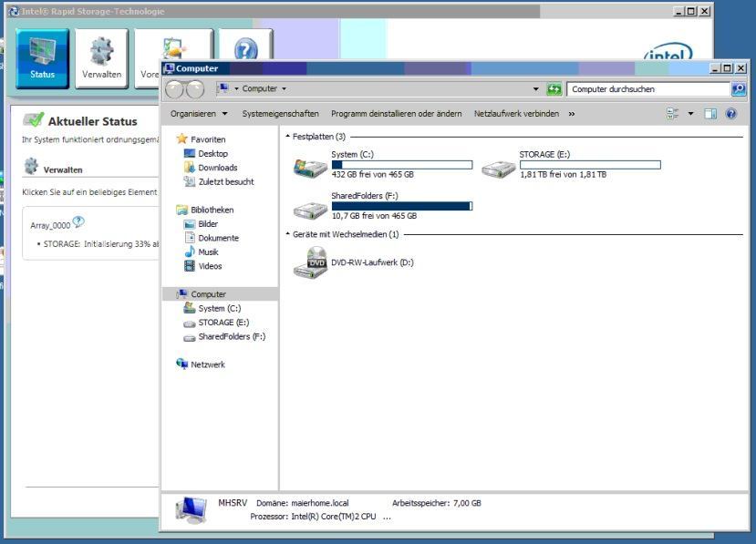This screenshot has width=756, height=544.
Task: Click the STORAGE Initialisierung 33% status line
Action: 100,244
